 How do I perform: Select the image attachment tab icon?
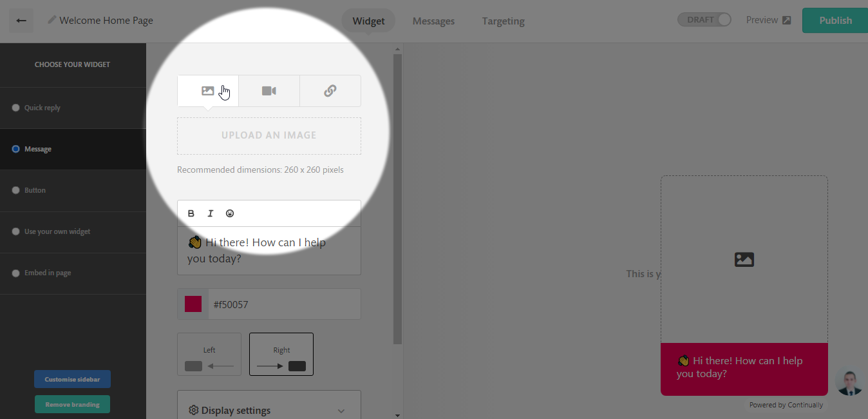point(207,91)
